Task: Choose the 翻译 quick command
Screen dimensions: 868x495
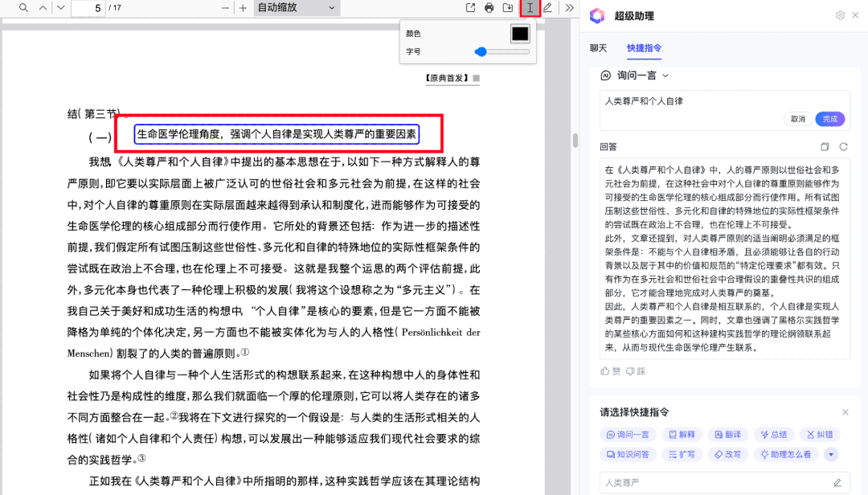Action: pyautogui.click(x=727, y=435)
